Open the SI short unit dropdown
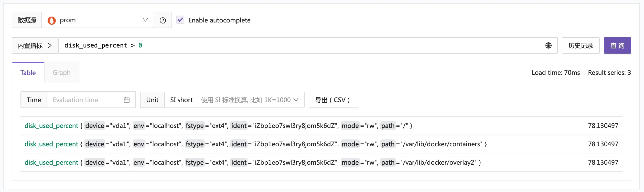This screenshot has height=192, width=644. click(x=234, y=100)
